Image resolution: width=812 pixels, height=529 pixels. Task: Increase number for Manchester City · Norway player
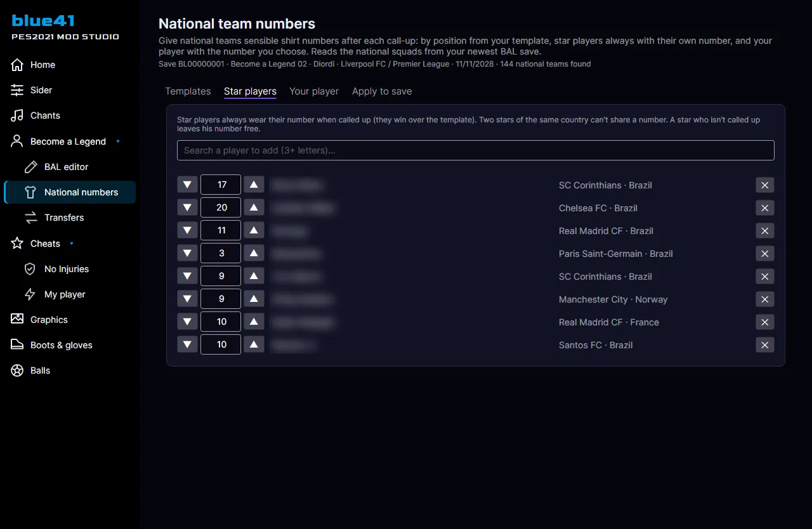point(254,299)
